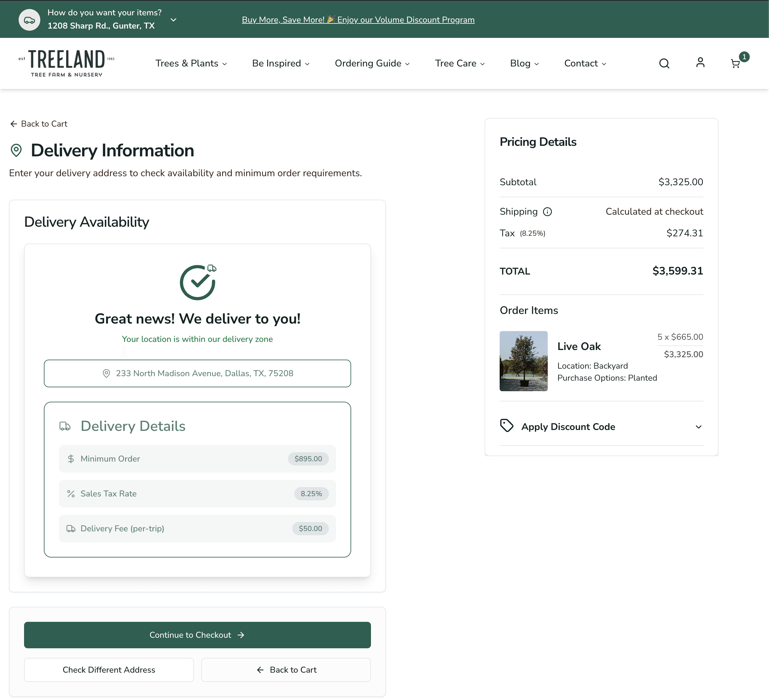Click the top Back to Cart link
Screen dimensions: 769x700
point(38,124)
